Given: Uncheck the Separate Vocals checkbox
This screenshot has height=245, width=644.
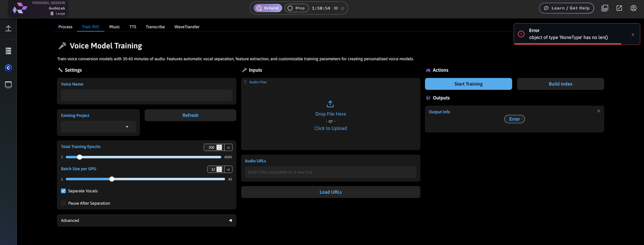Looking at the screenshot, I should 63,191.
